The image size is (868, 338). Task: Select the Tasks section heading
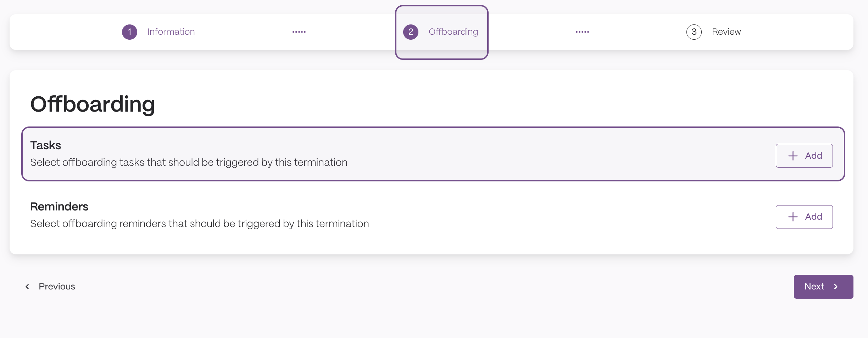46,145
